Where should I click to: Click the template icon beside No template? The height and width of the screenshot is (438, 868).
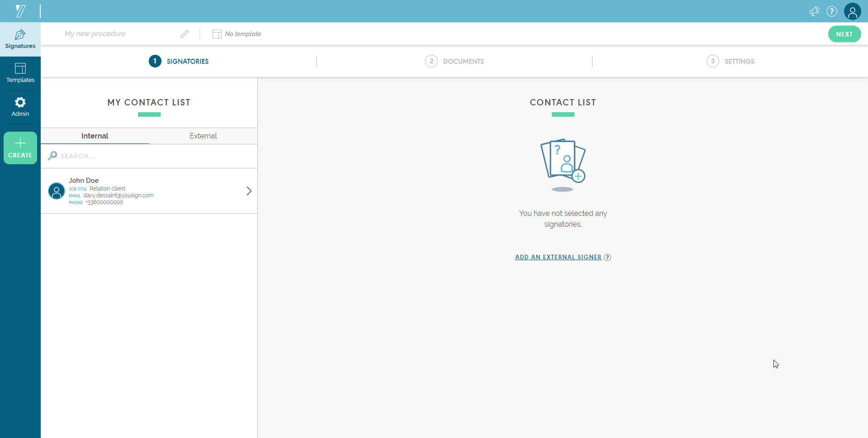pyautogui.click(x=217, y=34)
